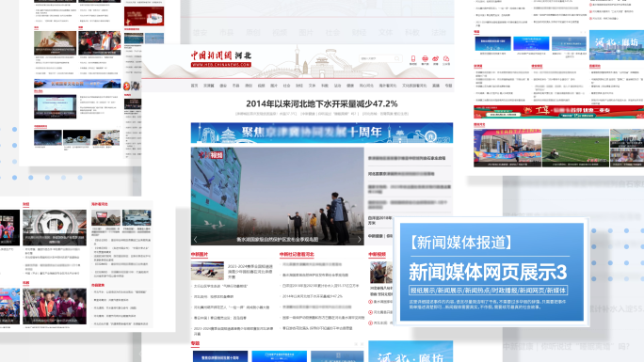Image resolution: width=644 pixels, height=362 pixels.
Task: Click the left pager arrow in 专题 row
Action: (x=356, y=344)
